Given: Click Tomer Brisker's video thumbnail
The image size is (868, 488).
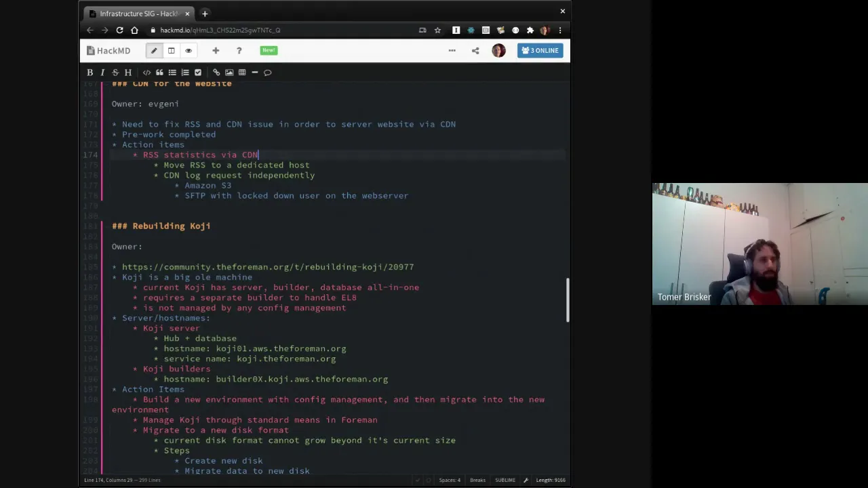Looking at the screenshot, I should coord(759,244).
